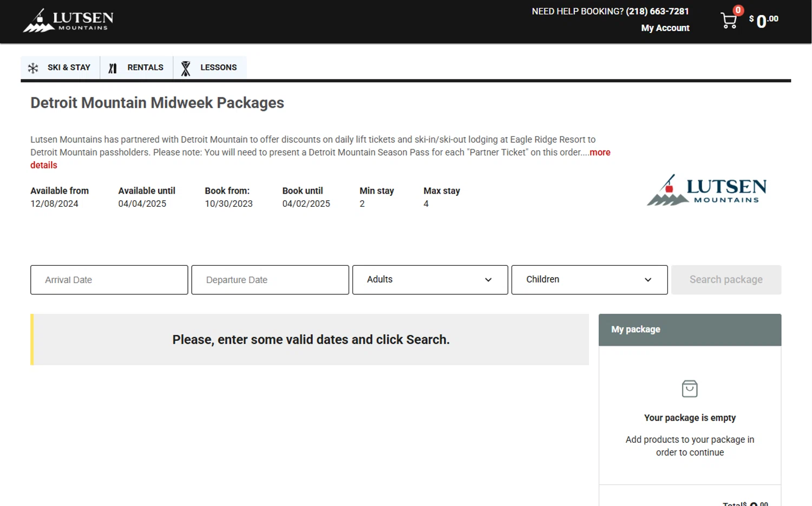The width and height of the screenshot is (812, 506).
Task: Click the 'Your package is empty' text
Action: (690, 418)
